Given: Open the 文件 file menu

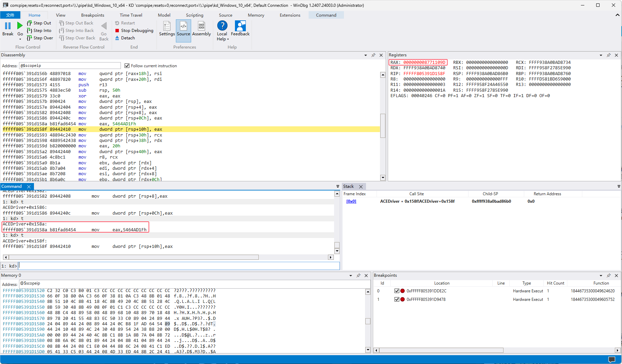Looking at the screenshot, I should pos(10,15).
